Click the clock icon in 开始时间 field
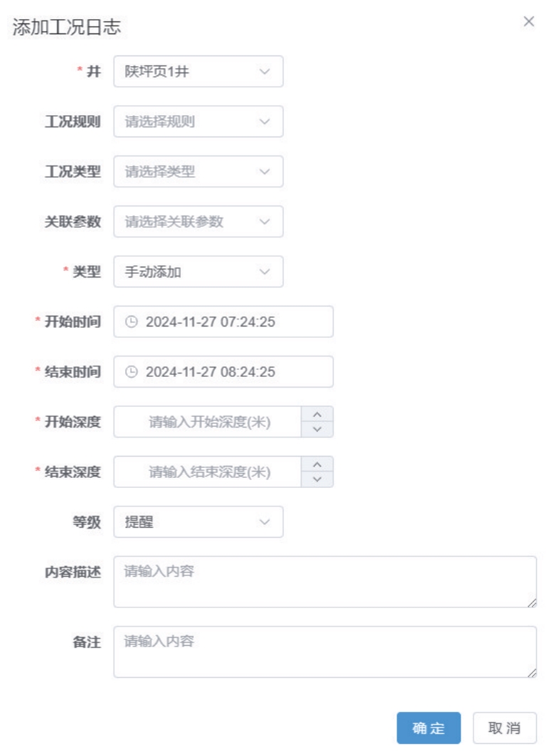The width and height of the screenshot is (551, 756). pos(131,321)
